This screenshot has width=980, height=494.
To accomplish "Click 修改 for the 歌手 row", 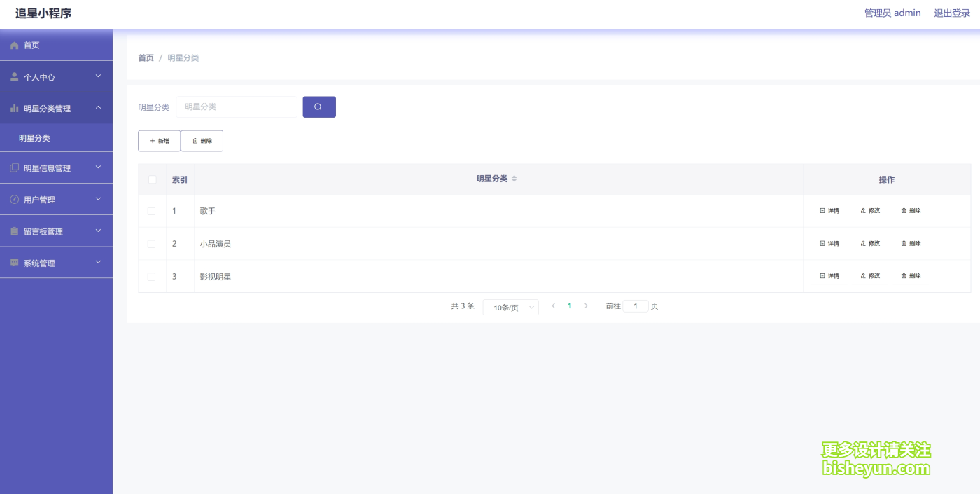I will 869,210.
